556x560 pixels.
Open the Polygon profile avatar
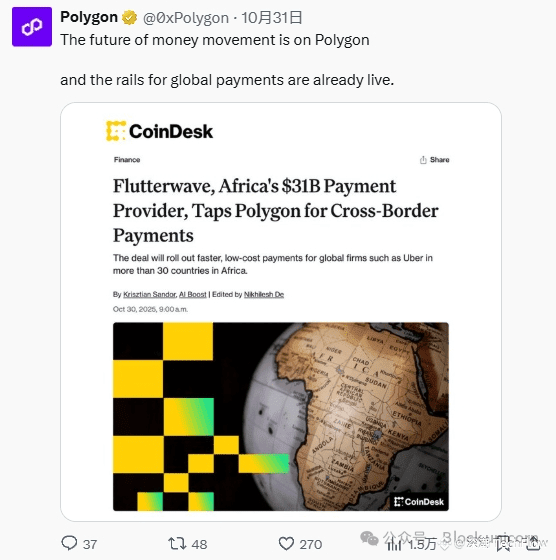coord(32,27)
